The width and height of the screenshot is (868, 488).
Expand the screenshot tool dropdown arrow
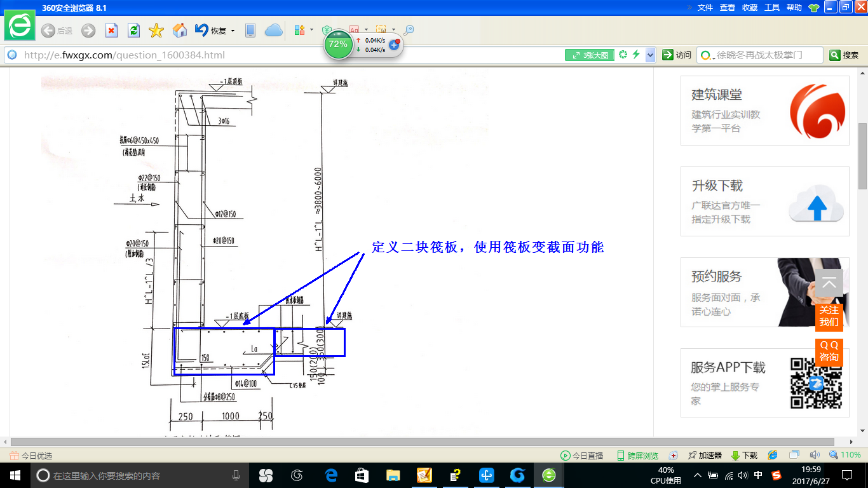(393, 30)
